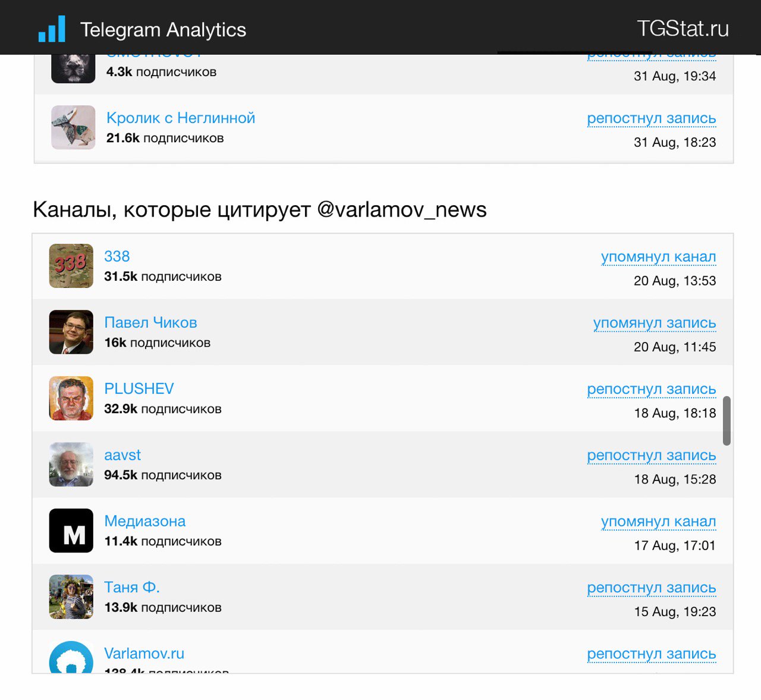761x700 pixels.
Task: Click репостнул запись in Varlamov.ru row
Action: pyautogui.click(x=651, y=654)
